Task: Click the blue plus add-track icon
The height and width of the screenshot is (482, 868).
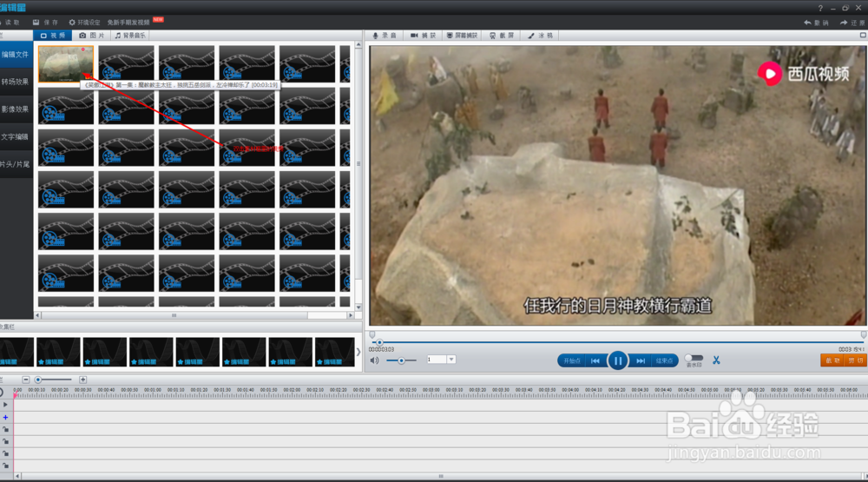Action: pyautogui.click(x=5, y=417)
